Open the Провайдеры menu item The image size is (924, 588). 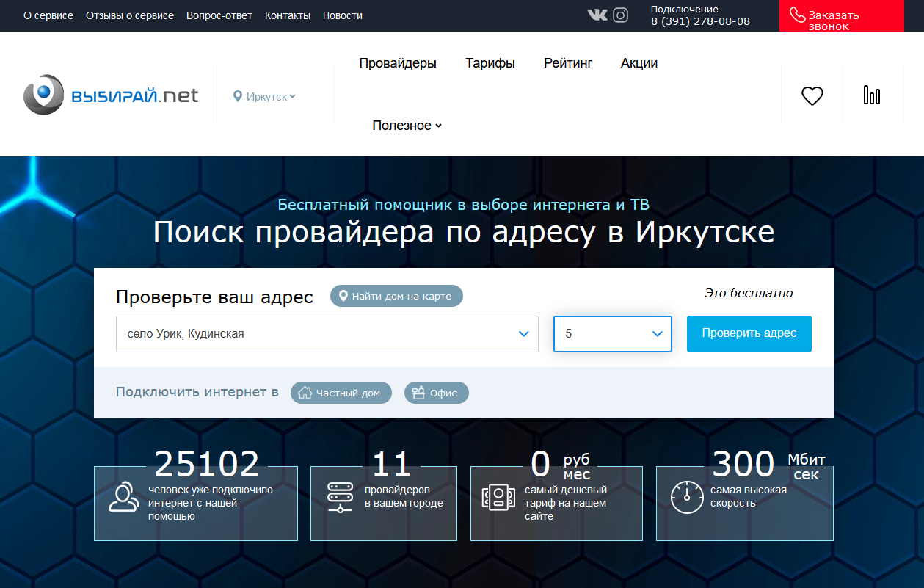point(397,63)
